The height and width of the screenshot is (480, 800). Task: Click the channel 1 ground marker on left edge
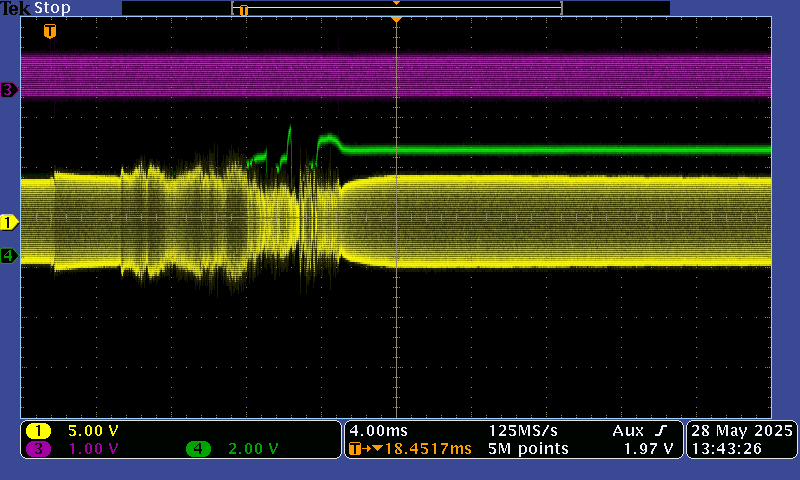tap(9, 222)
